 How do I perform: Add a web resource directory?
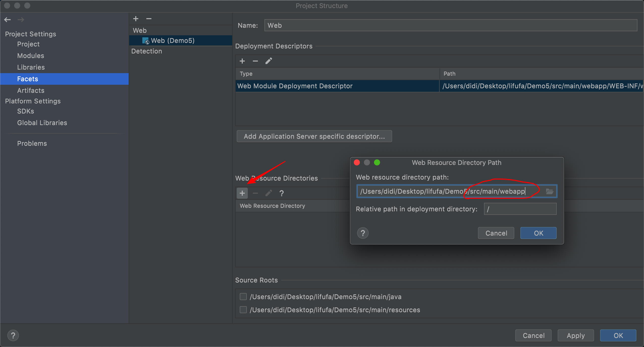[x=242, y=193]
